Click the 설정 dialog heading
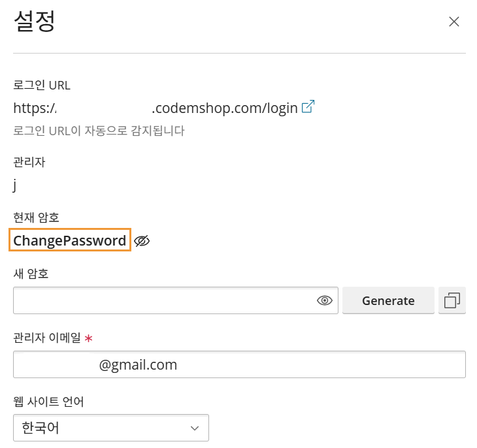Image resolution: width=477 pixels, height=448 pixels. 34,22
